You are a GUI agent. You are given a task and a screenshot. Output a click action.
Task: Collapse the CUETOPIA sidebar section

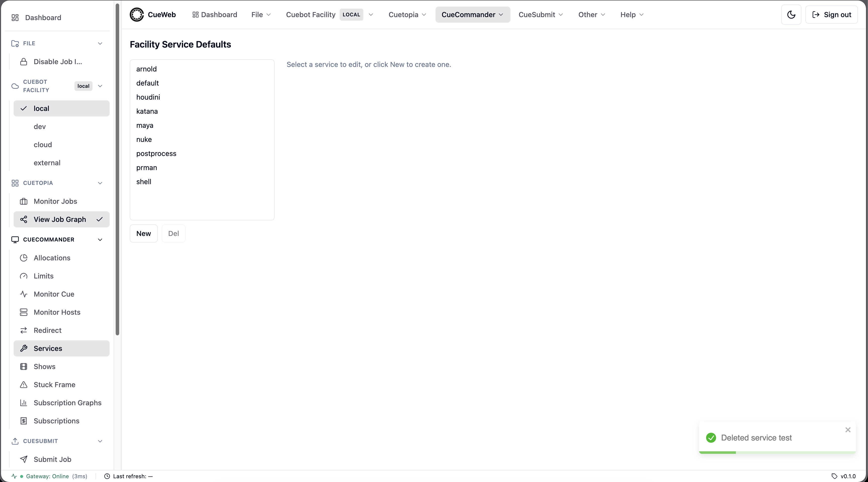pyautogui.click(x=100, y=183)
